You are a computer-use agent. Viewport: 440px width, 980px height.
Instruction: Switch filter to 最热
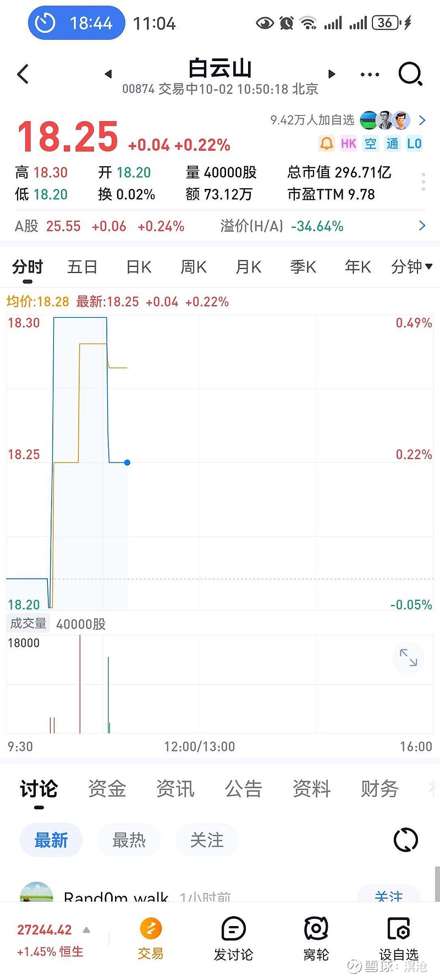pyautogui.click(x=129, y=840)
